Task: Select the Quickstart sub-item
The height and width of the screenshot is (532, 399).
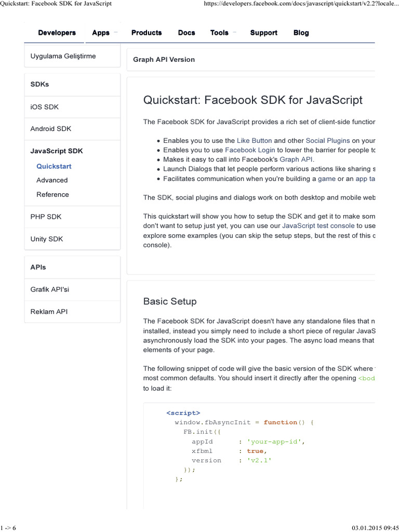Action: pos(54,166)
